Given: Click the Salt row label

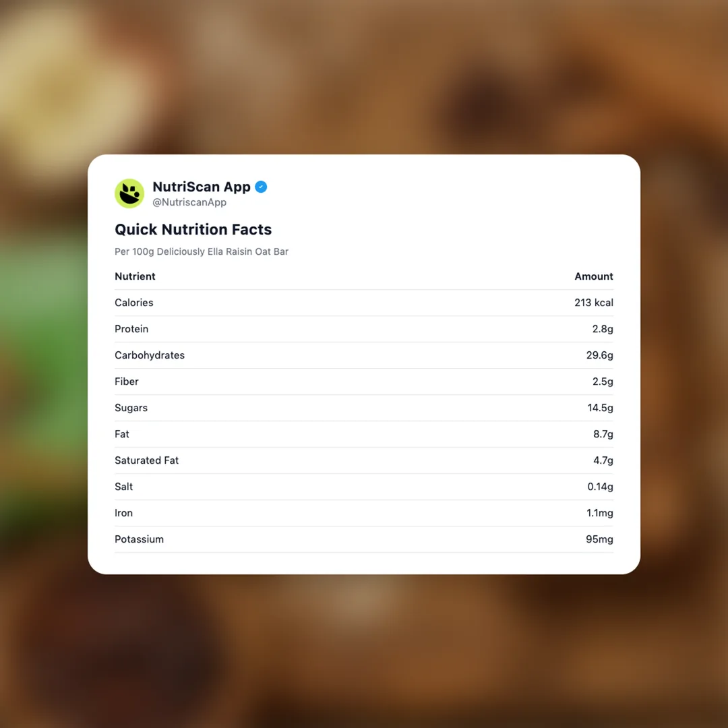Looking at the screenshot, I should coord(124,487).
